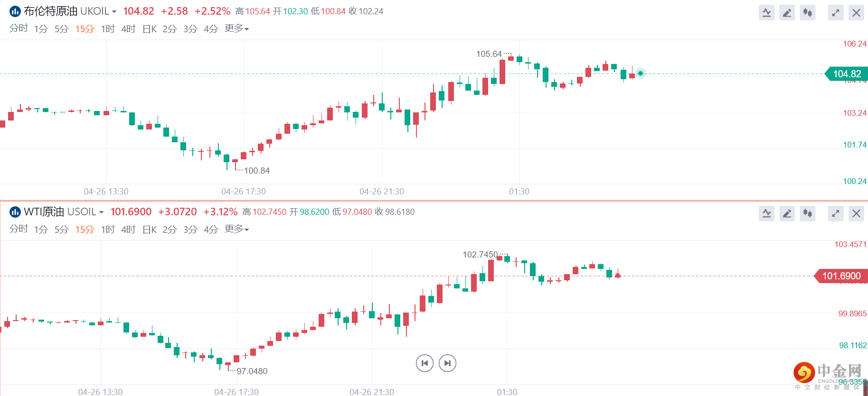The width and height of the screenshot is (868, 396).
Task: Open indicators tool in Brent UKOIL chart
Action: [766, 13]
